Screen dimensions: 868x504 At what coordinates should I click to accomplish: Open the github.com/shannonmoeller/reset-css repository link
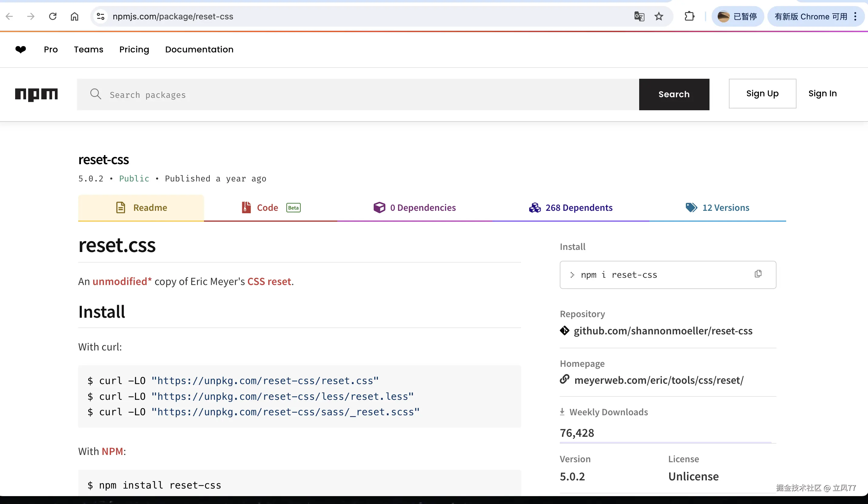[663, 330]
